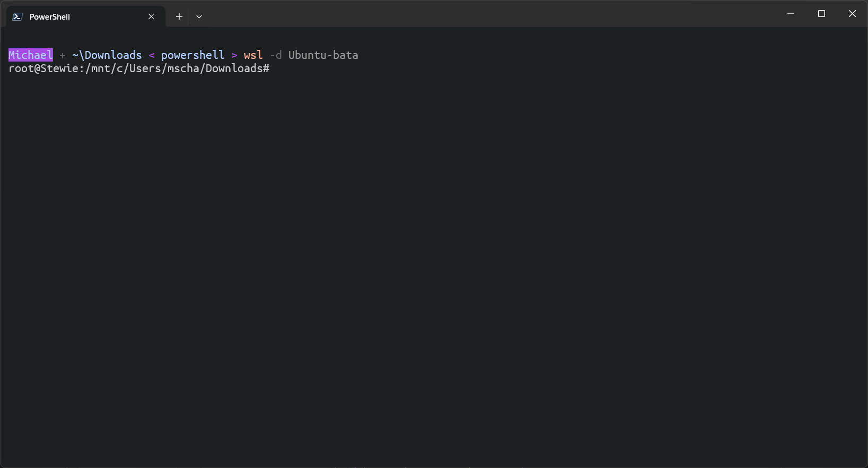This screenshot has width=868, height=468.
Task: Click the powershell segment of the prompt
Action: pos(192,55)
